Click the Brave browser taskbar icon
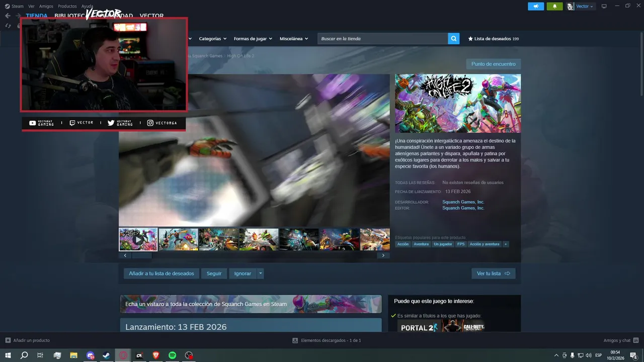This screenshot has width=644, height=362. (x=155, y=355)
